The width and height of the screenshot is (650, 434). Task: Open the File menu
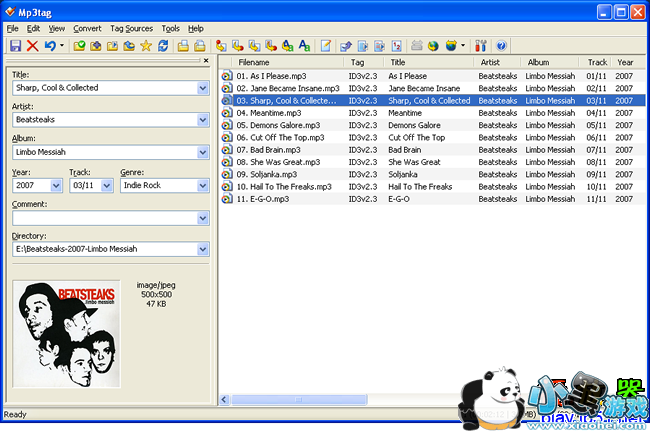pos(12,29)
